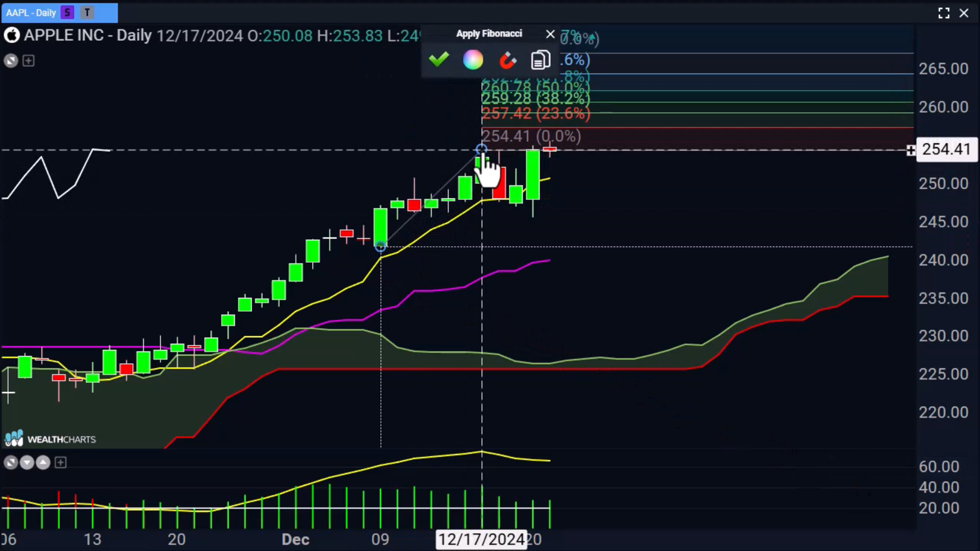Screen dimensions: 980x551
Task: Click the Apply Fibonacci title text
Action: pyautogui.click(x=489, y=34)
